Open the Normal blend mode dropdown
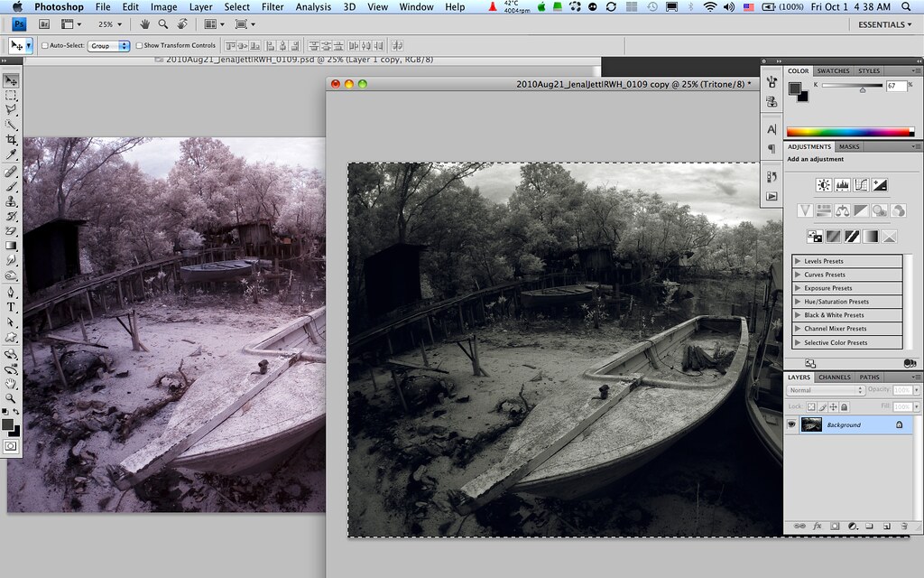Screen dimensions: 924x578 coord(826,390)
